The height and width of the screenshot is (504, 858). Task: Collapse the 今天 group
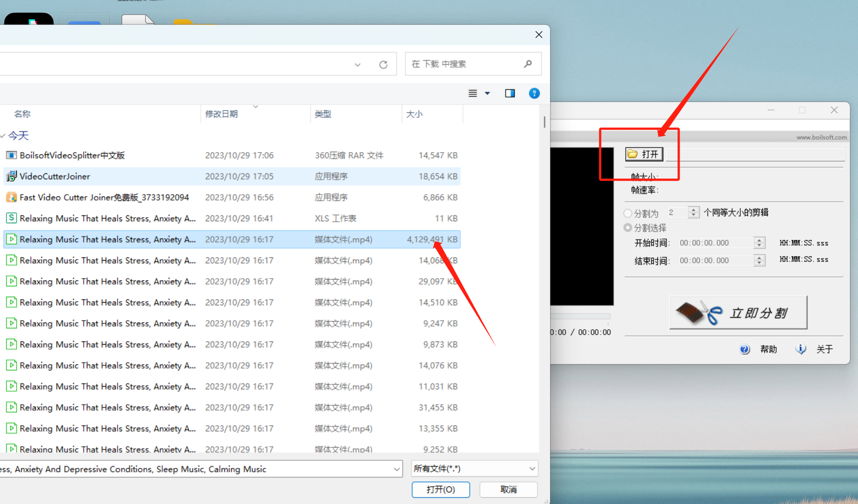point(4,135)
